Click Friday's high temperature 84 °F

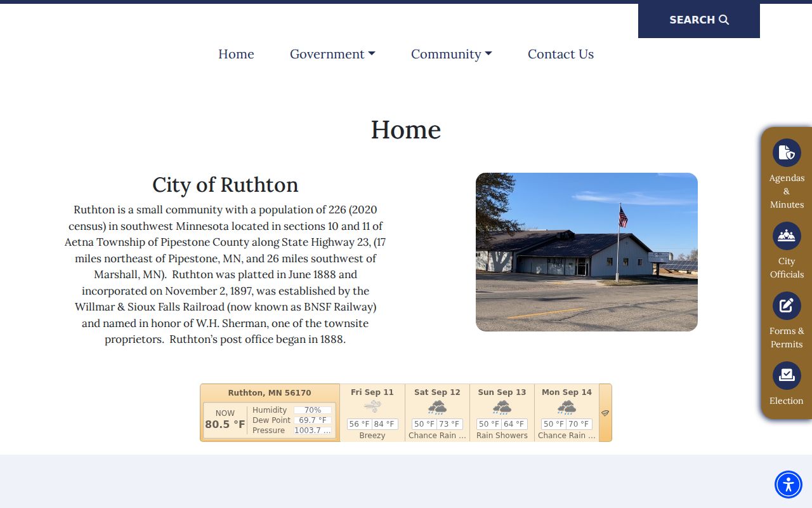(385, 424)
